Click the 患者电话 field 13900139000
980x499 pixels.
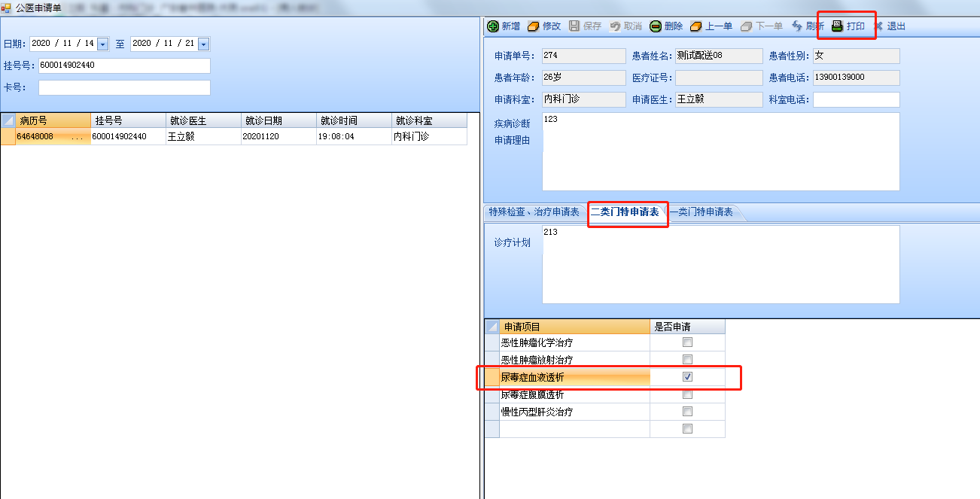[x=857, y=78]
